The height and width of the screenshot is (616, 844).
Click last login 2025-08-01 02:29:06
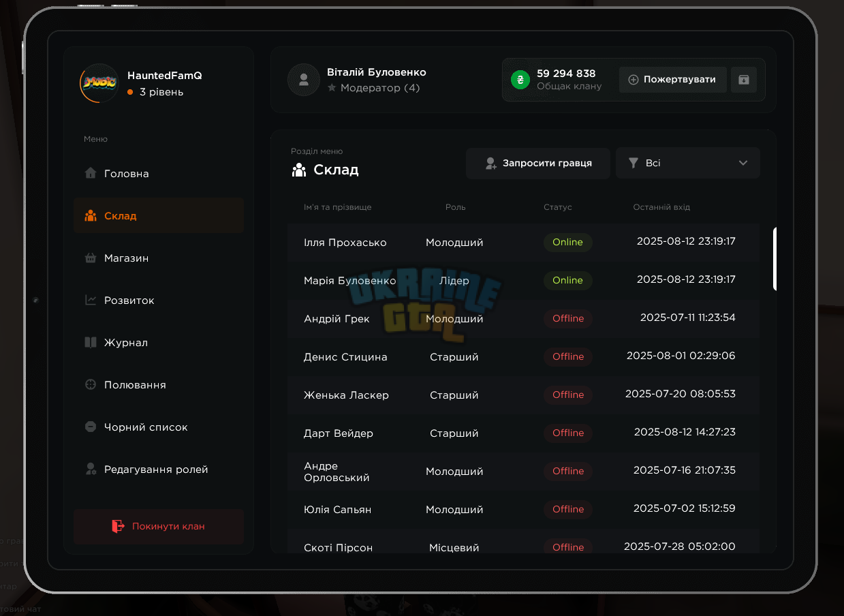[x=681, y=356]
